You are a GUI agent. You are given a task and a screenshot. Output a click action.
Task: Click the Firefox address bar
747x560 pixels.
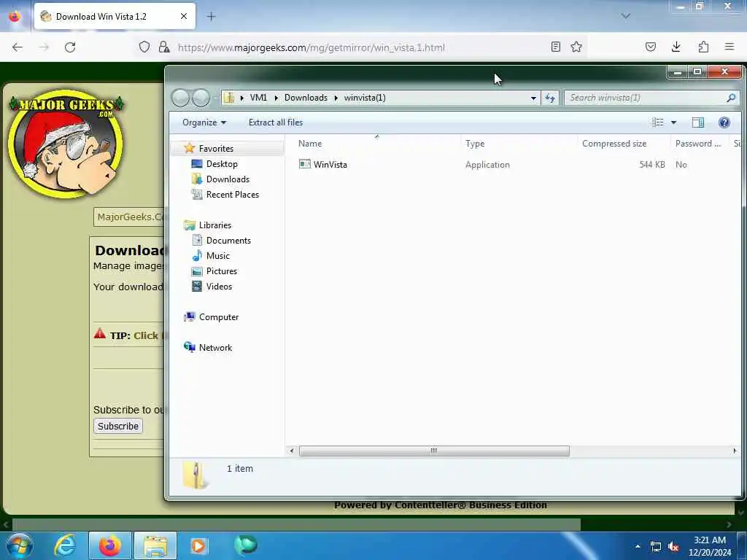pyautogui.click(x=361, y=47)
